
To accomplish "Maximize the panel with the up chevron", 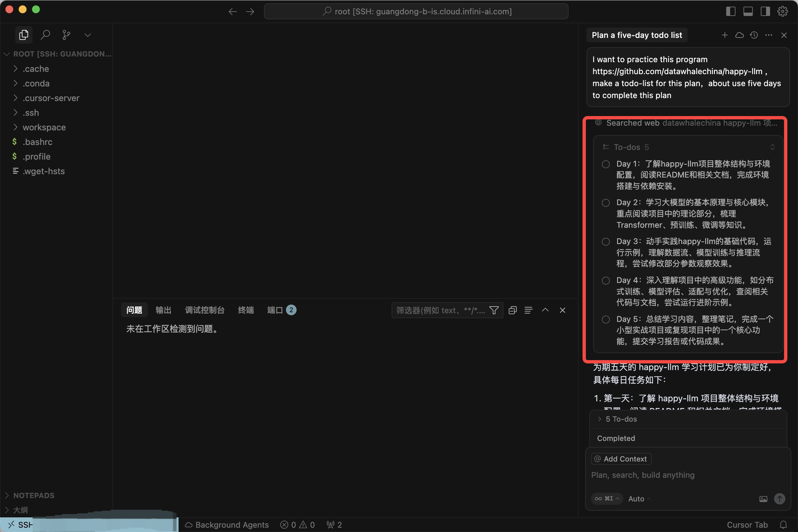I will pos(545,310).
